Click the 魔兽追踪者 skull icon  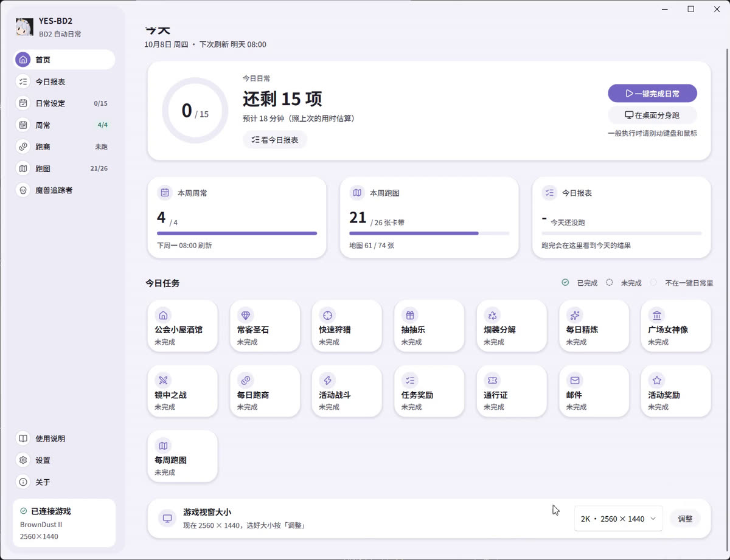click(x=23, y=190)
